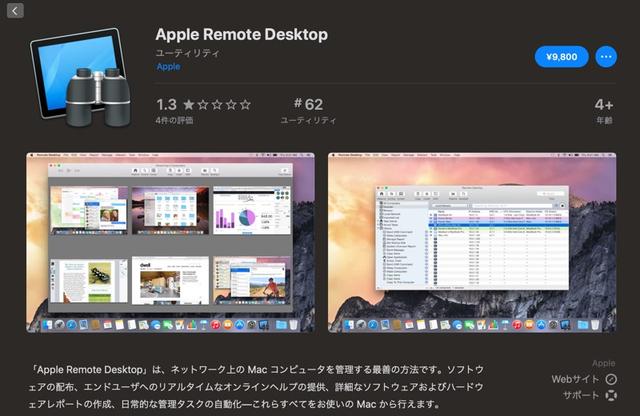Click the app description paragraph
Screen dimensions: 640x416
click(256, 387)
